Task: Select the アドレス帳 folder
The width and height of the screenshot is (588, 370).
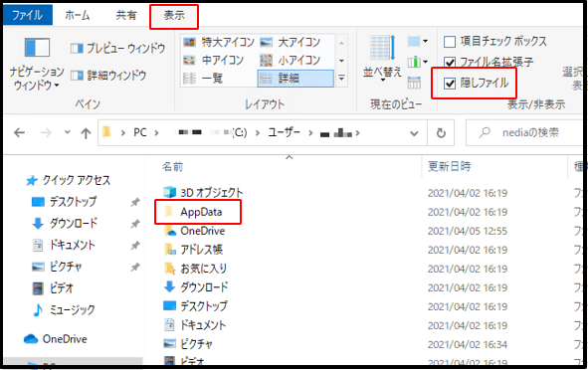Action: coord(193,250)
